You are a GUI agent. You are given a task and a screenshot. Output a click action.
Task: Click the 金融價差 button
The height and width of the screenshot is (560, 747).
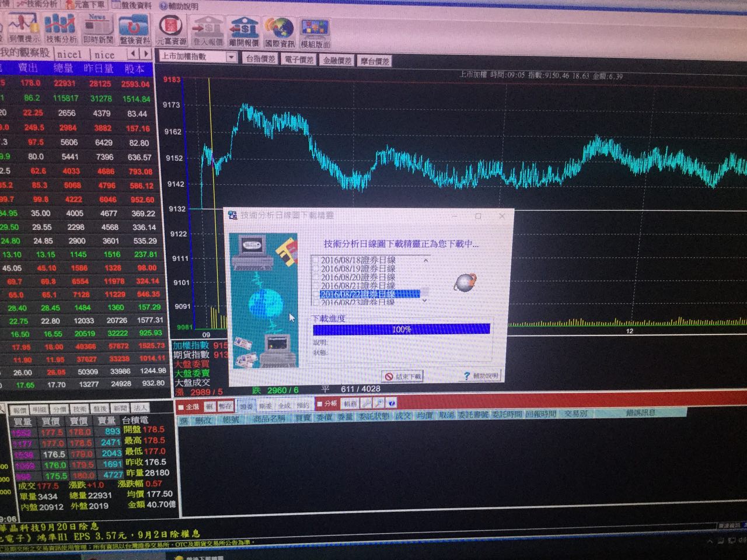point(337,60)
